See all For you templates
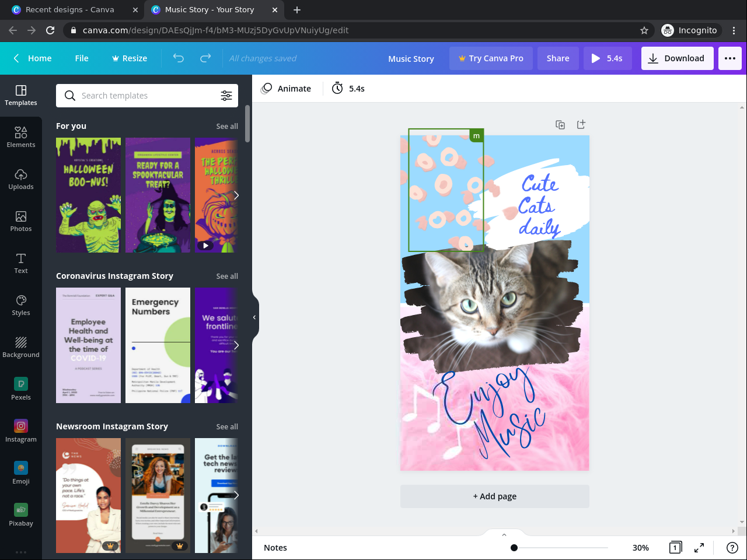The width and height of the screenshot is (747, 560). 227,127
